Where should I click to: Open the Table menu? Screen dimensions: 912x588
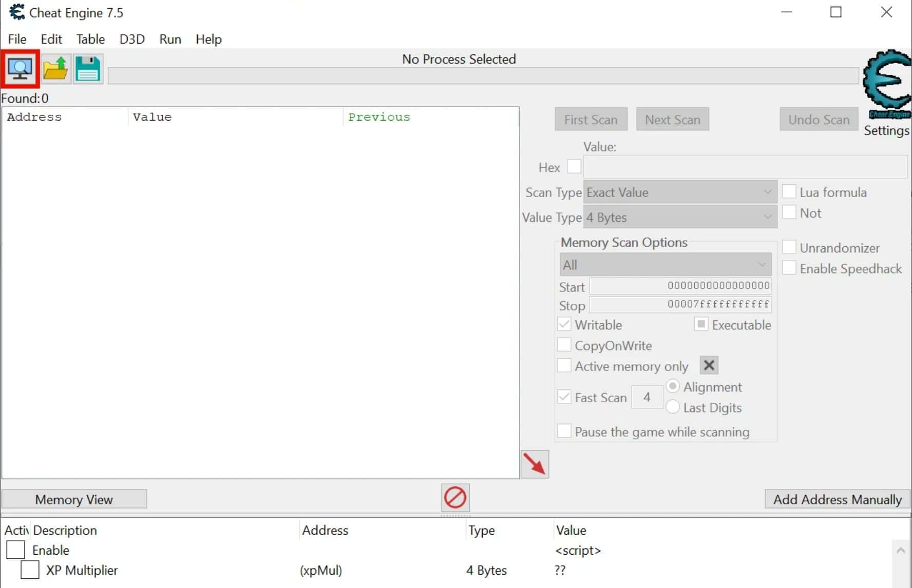(x=90, y=39)
